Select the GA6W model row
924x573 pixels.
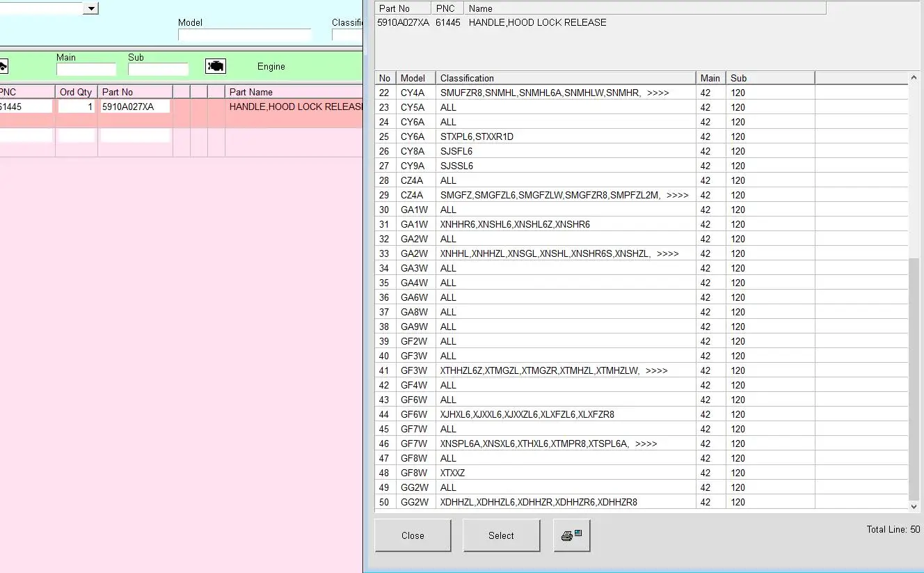coord(642,297)
